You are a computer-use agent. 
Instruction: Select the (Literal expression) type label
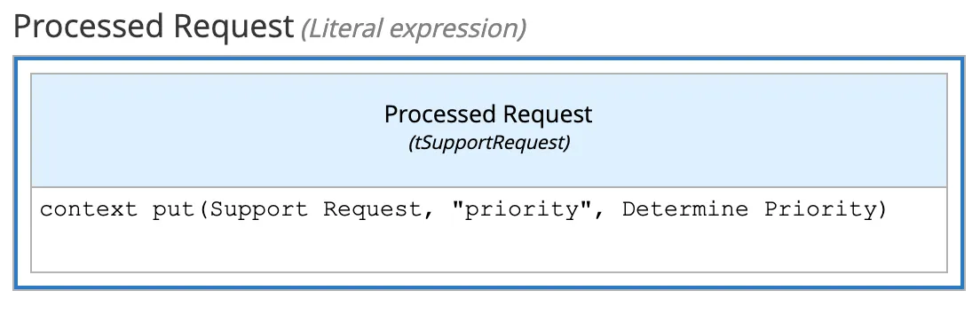click(x=413, y=28)
